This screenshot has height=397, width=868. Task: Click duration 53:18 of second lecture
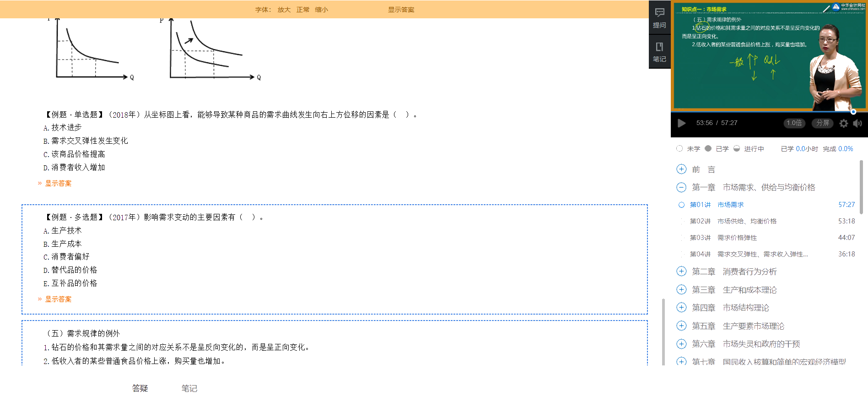(x=846, y=221)
